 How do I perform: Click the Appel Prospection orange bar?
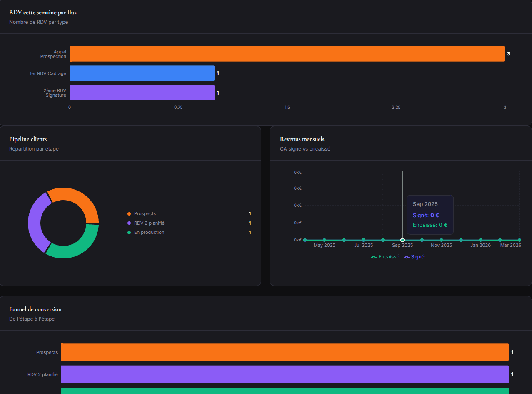coord(287,53)
